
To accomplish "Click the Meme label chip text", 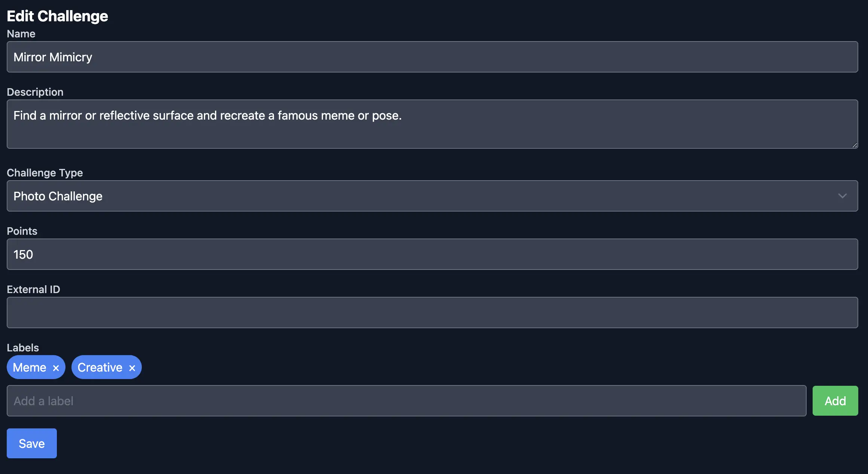I will click(x=30, y=367).
